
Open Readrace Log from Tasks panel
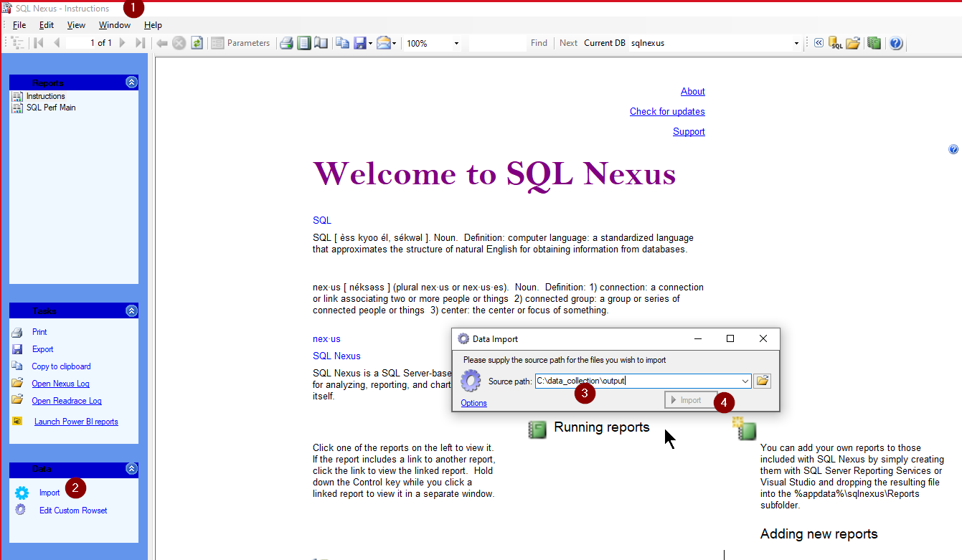pos(67,401)
